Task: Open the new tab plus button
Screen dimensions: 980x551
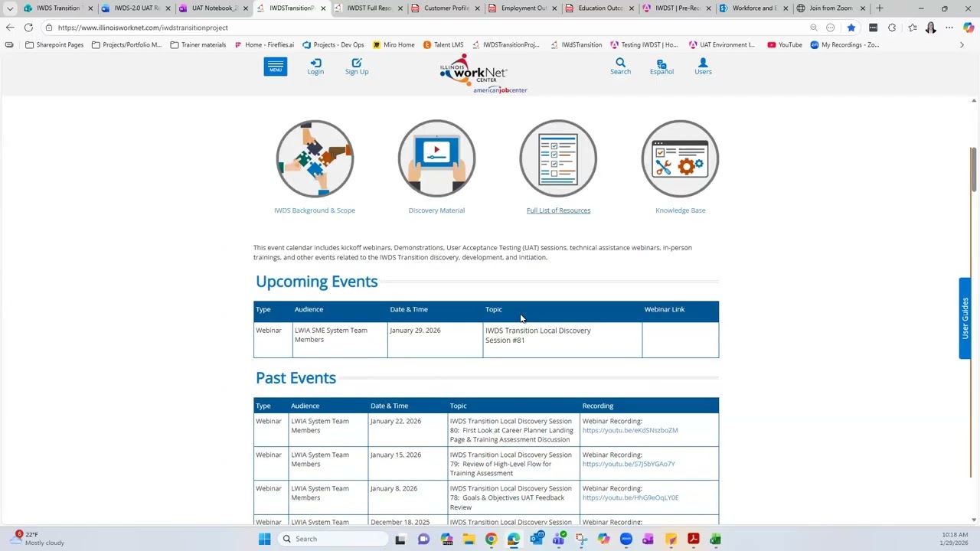Action: pyautogui.click(x=879, y=8)
